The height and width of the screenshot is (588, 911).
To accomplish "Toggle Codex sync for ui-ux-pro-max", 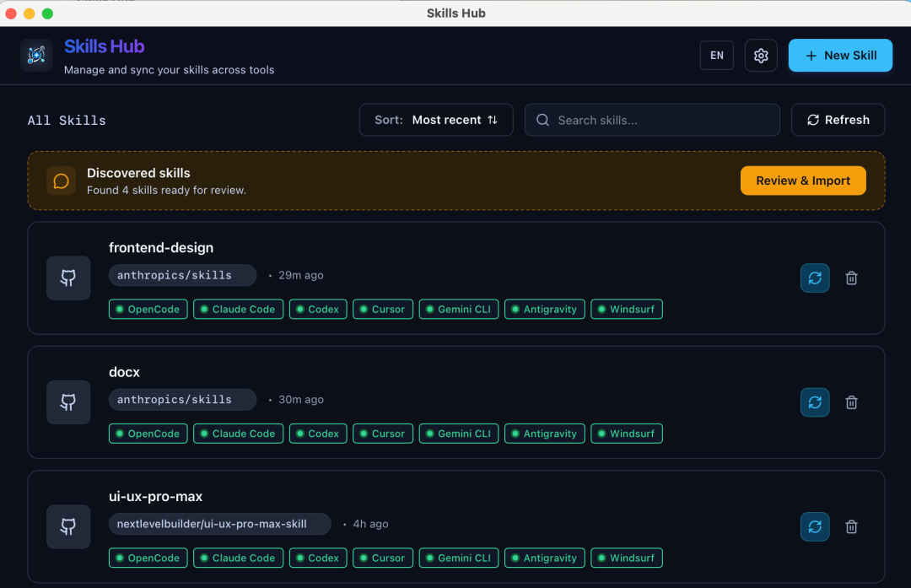I will (x=318, y=558).
